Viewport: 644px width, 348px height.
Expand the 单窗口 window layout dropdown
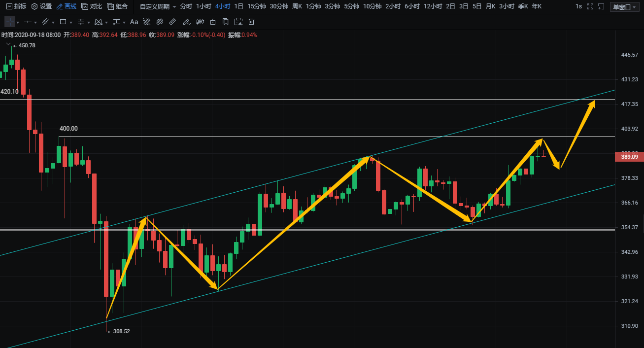(623, 7)
